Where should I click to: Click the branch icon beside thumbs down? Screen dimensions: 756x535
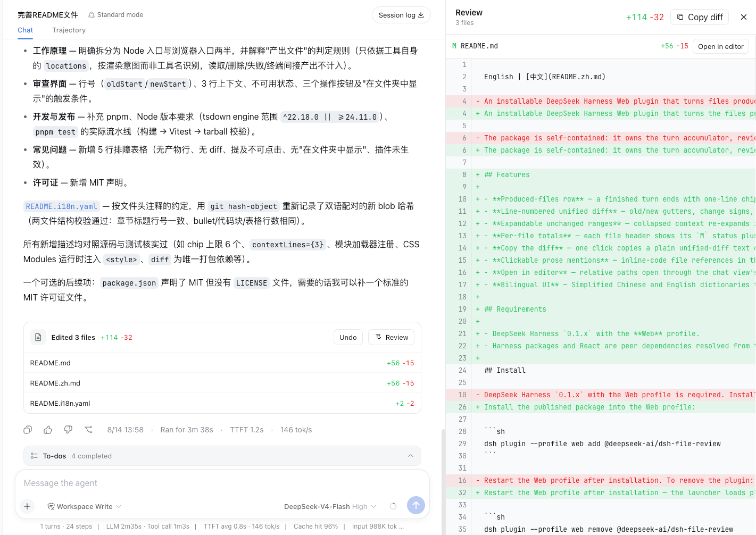coord(88,430)
